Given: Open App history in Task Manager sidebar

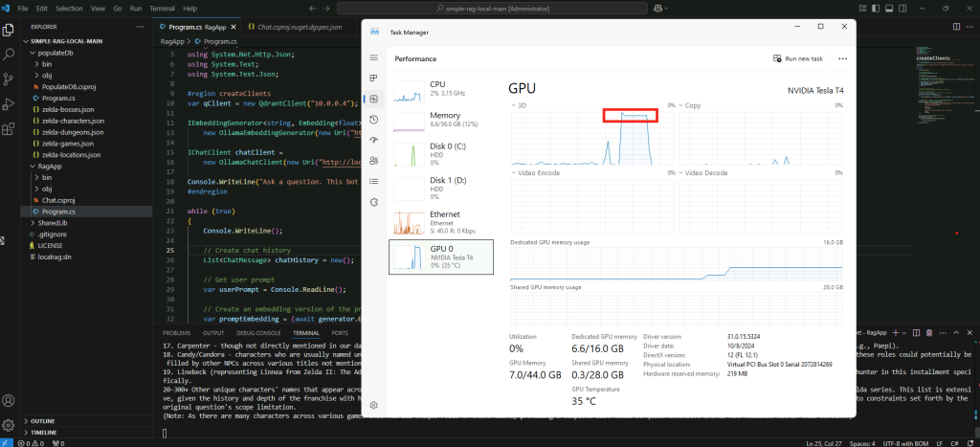Looking at the screenshot, I should point(374,120).
